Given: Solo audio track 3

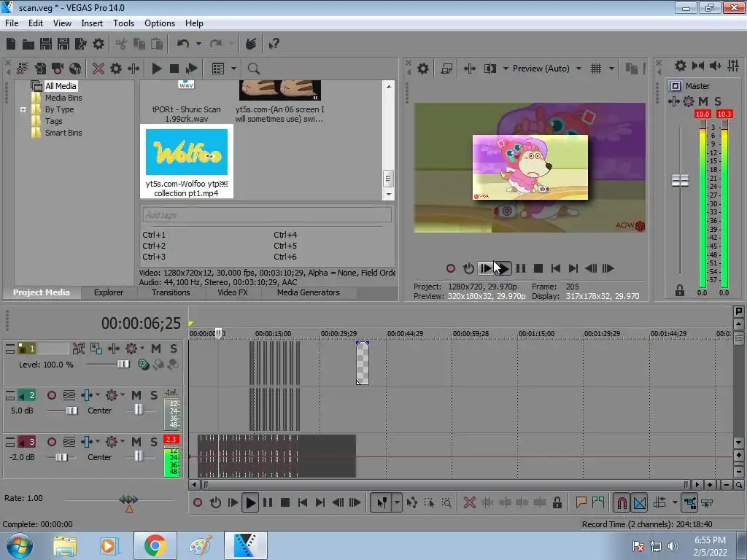Looking at the screenshot, I should click(x=153, y=442).
